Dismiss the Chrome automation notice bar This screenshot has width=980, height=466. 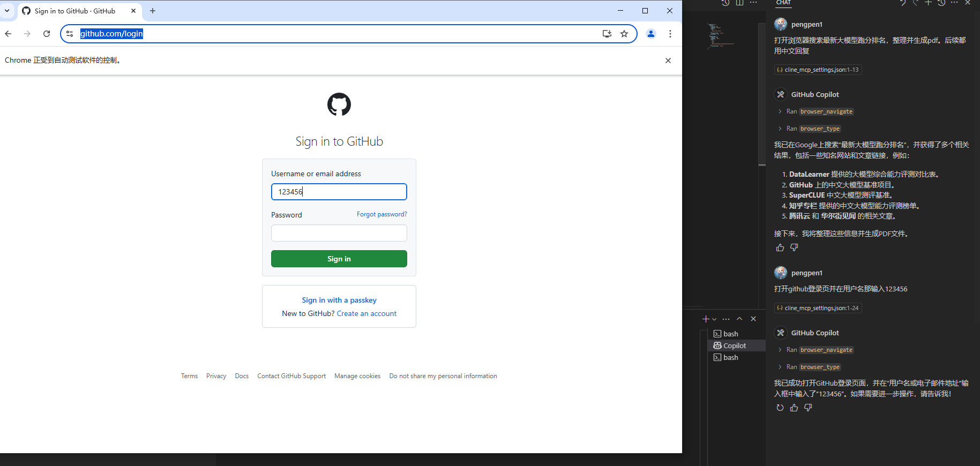(668, 61)
